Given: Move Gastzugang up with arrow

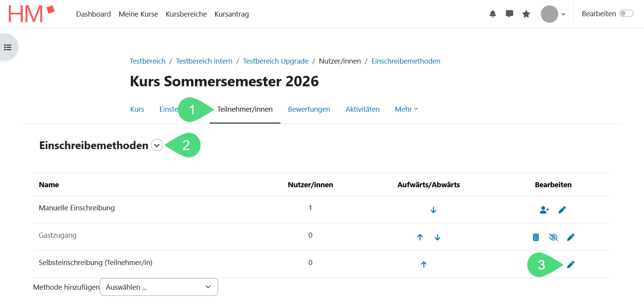Looking at the screenshot, I should click(420, 237).
